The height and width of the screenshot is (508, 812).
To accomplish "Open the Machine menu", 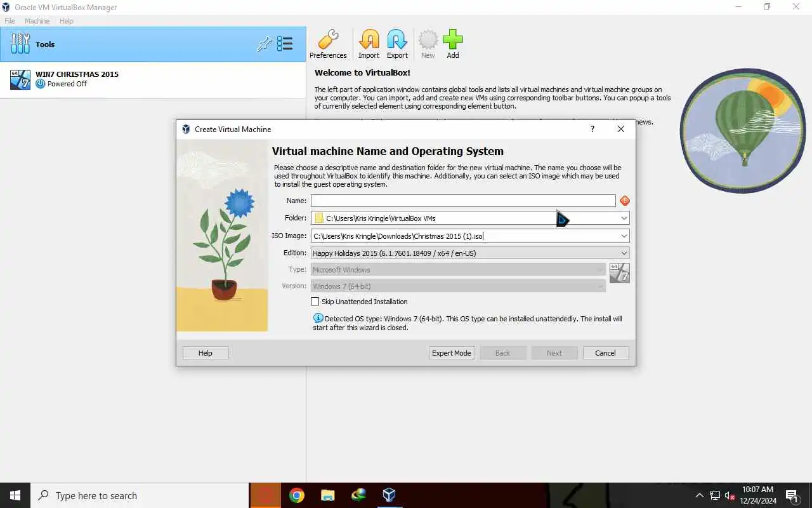I will pos(37,21).
